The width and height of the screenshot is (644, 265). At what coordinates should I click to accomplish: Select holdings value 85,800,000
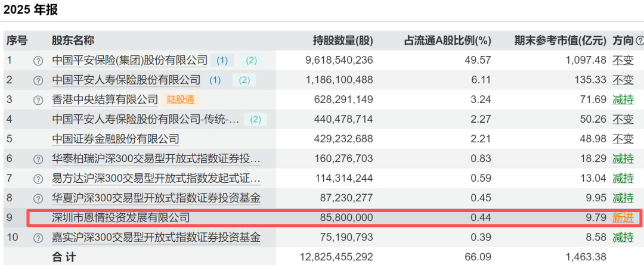click(x=346, y=217)
